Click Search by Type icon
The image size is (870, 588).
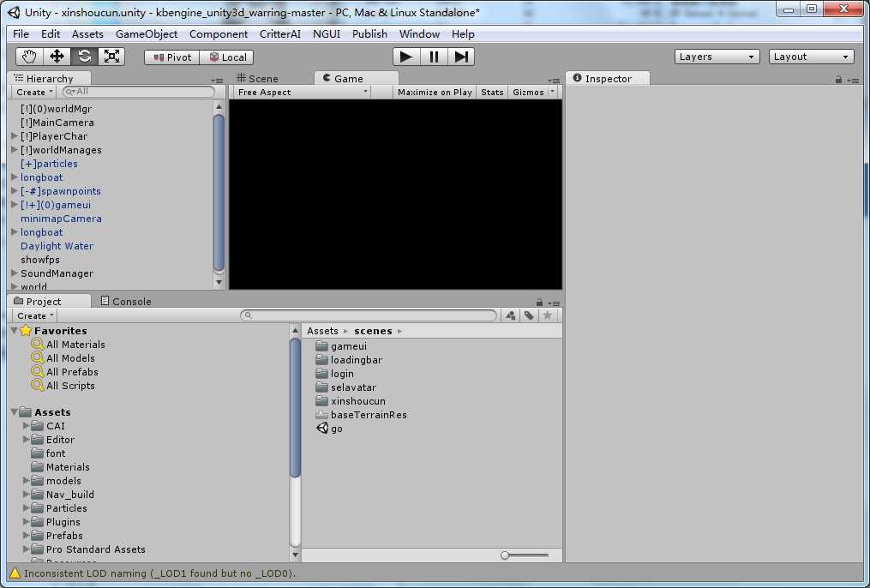pos(511,315)
